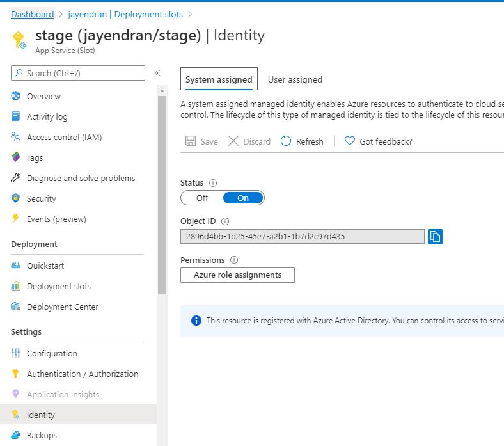This screenshot has width=504, height=446.
Task: Click the Got feedback heart icon
Action: 349,141
